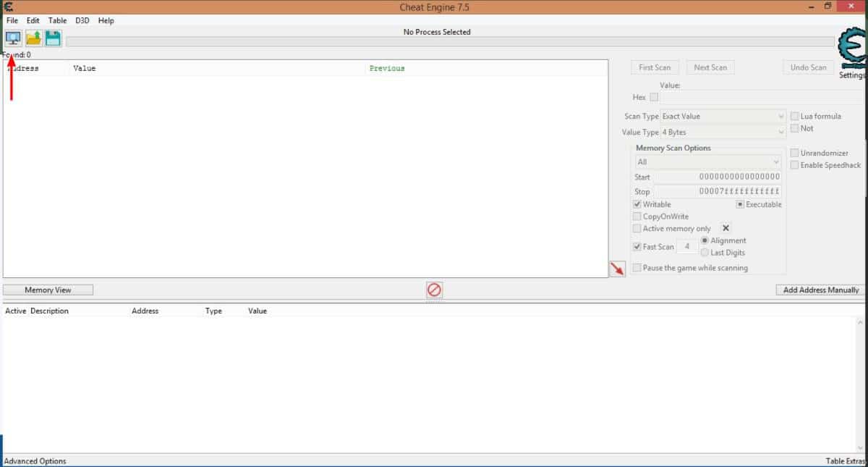Open Table Extras
The image size is (868, 467).
click(845, 461)
